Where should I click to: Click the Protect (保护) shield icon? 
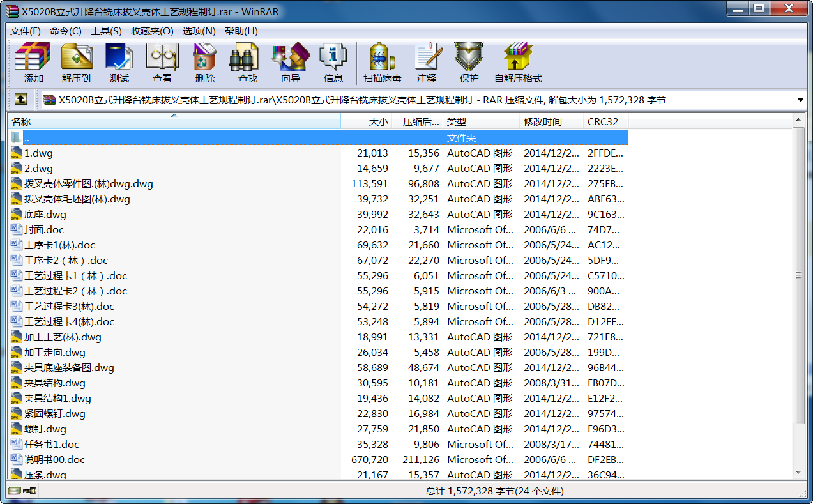pyautogui.click(x=469, y=63)
